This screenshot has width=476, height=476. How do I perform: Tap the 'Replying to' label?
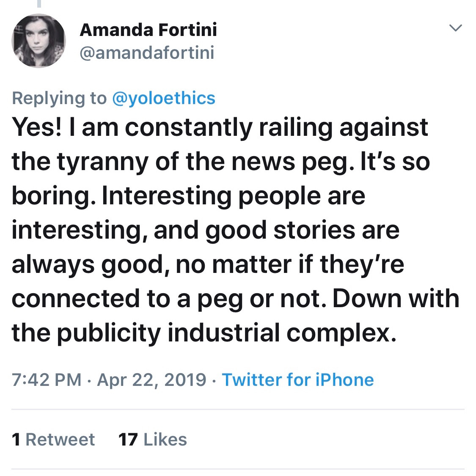click(x=59, y=98)
